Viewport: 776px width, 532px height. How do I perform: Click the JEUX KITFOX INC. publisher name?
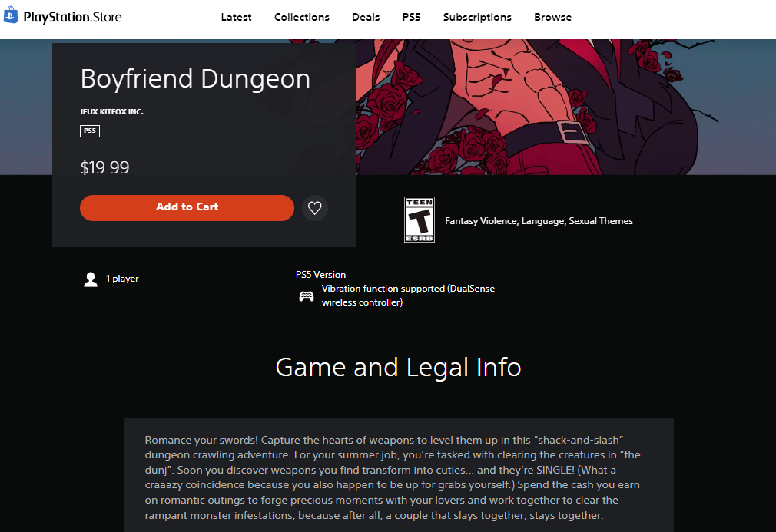(x=111, y=112)
